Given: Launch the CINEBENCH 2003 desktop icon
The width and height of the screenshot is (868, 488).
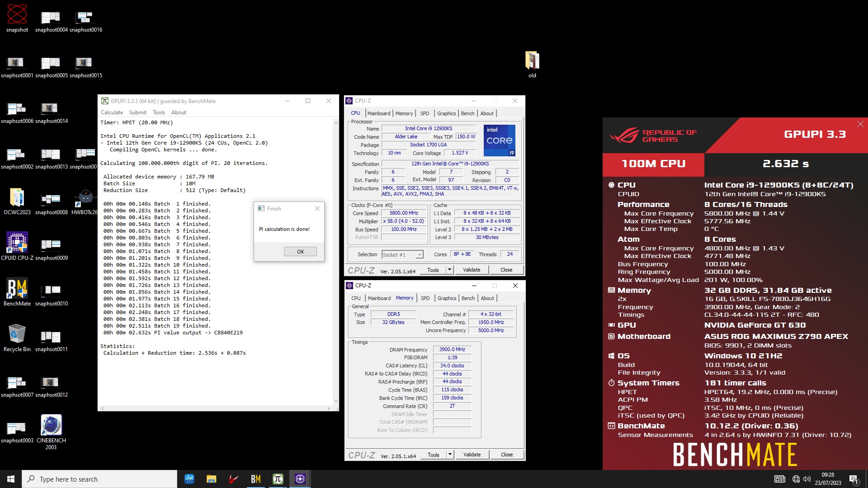Looking at the screenshot, I should pos(51,432).
